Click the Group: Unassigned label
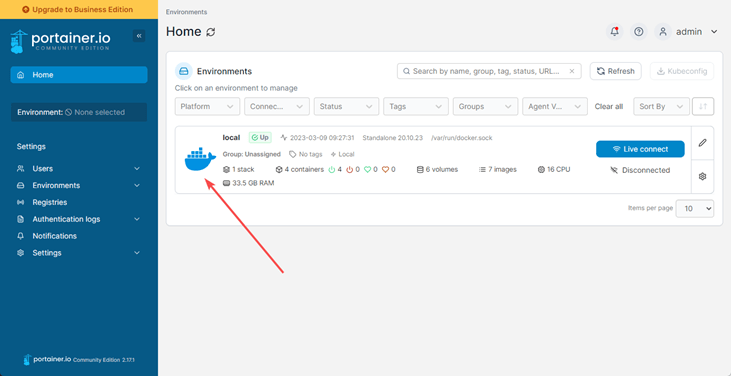 (252, 154)
